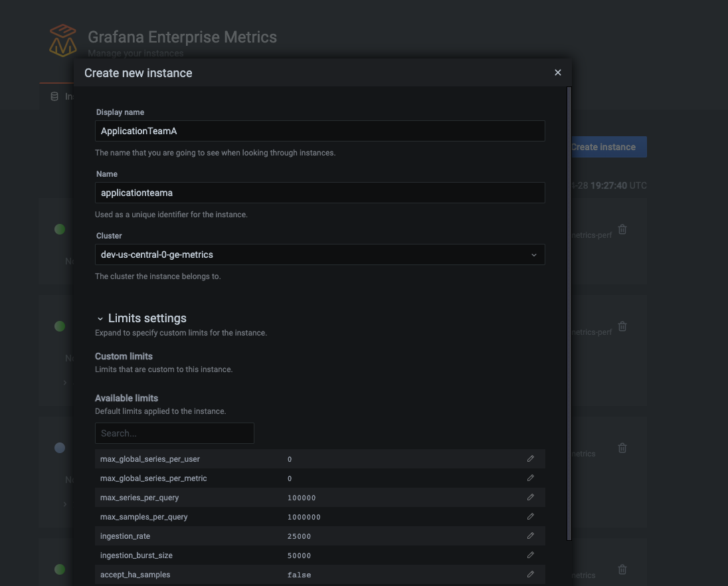Click the Display name input field

click(319, 131)
